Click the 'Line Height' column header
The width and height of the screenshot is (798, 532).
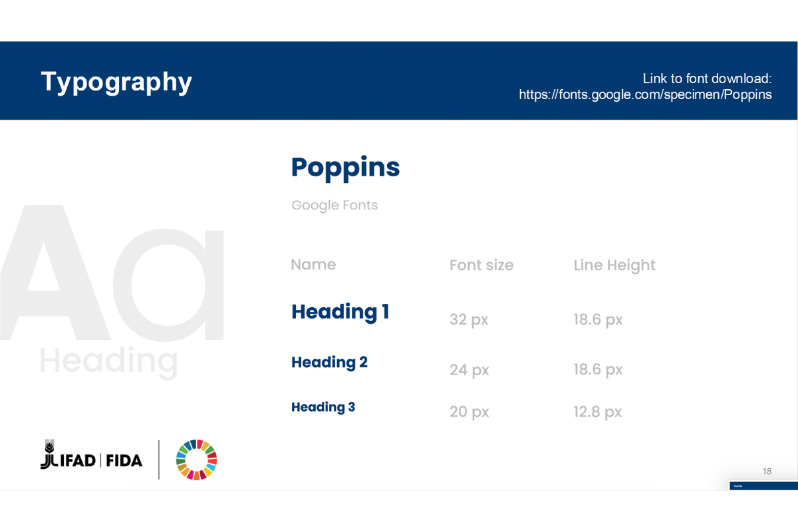614,265
